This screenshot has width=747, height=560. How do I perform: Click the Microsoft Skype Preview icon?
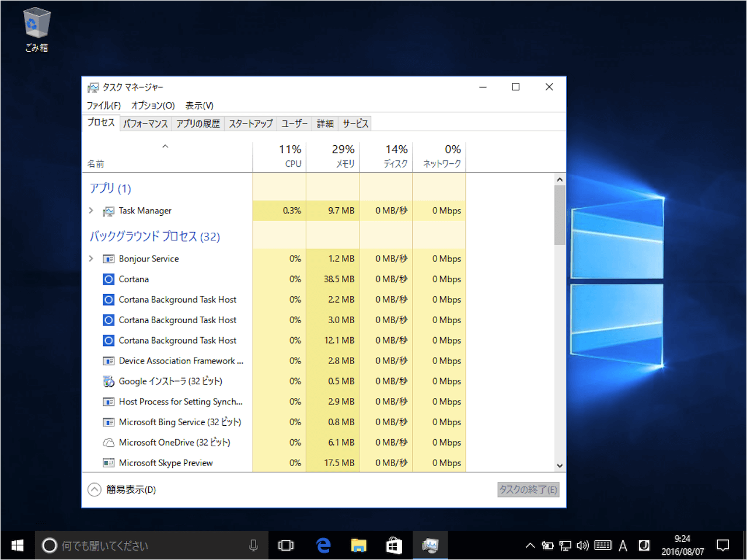[109, 463]
